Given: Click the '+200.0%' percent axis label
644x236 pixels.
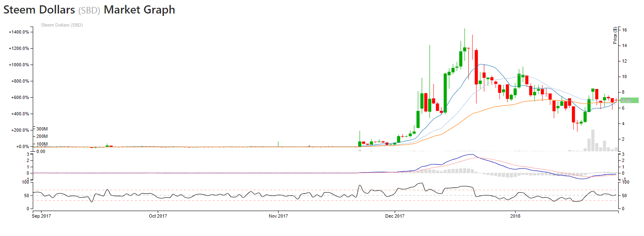Looking at the screenshot, I should click(x=20, y=130).
